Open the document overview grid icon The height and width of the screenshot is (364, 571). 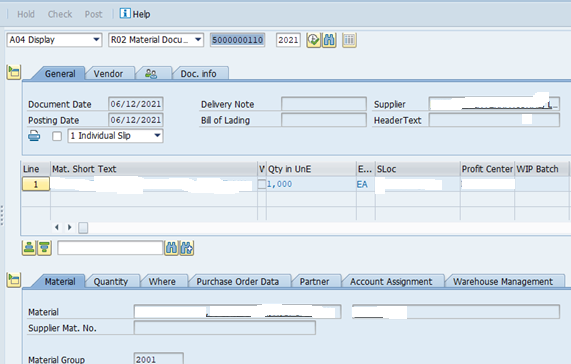(349, 40)
